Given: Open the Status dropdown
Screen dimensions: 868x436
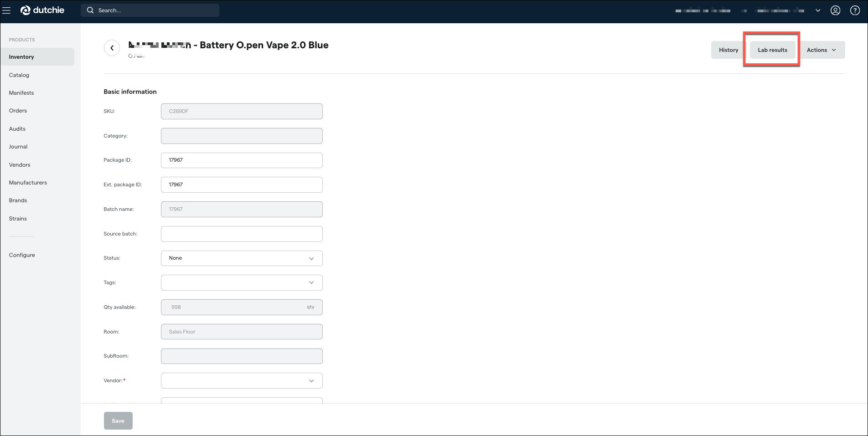Looking at the screenshot, I should click(242, 258).
